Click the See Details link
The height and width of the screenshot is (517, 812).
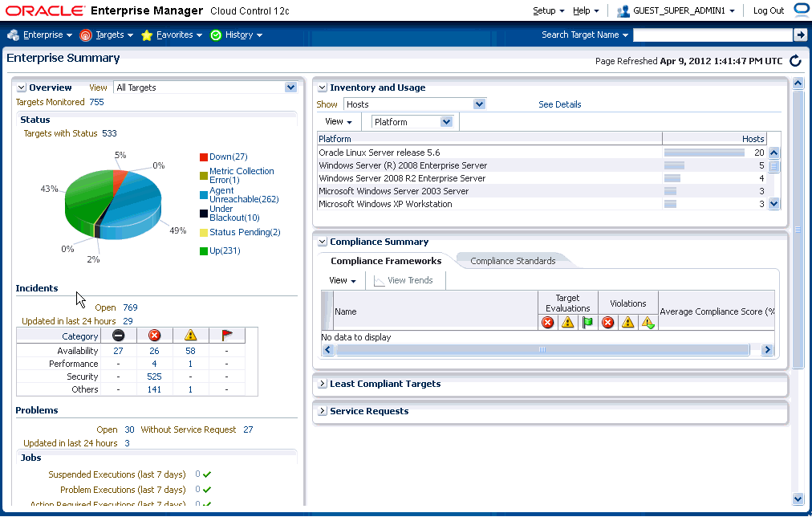560,104
